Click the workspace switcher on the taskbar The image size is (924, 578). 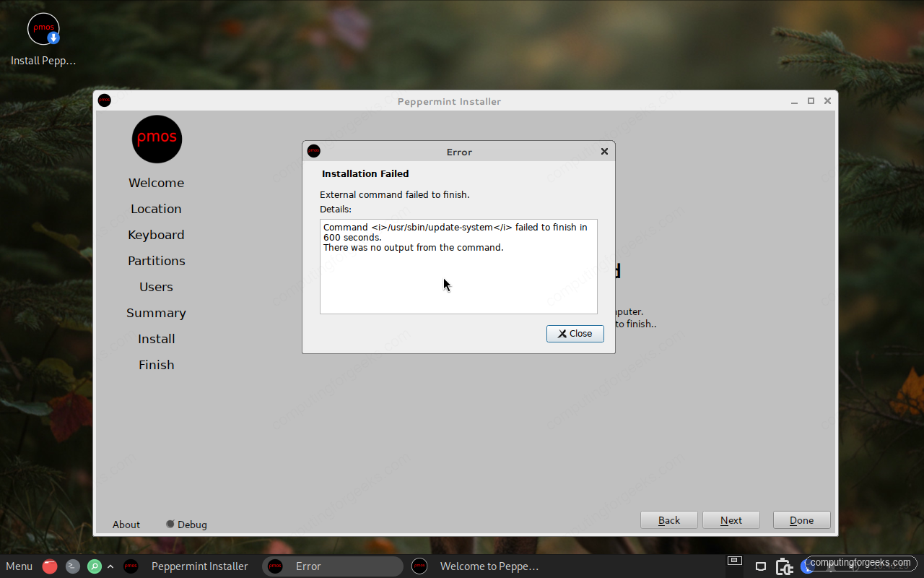point(734,561)
